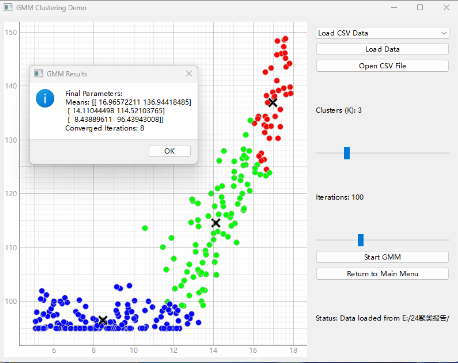Click the Status data loaded text
Screen dimensions: 458x363
tap(382, 318)
